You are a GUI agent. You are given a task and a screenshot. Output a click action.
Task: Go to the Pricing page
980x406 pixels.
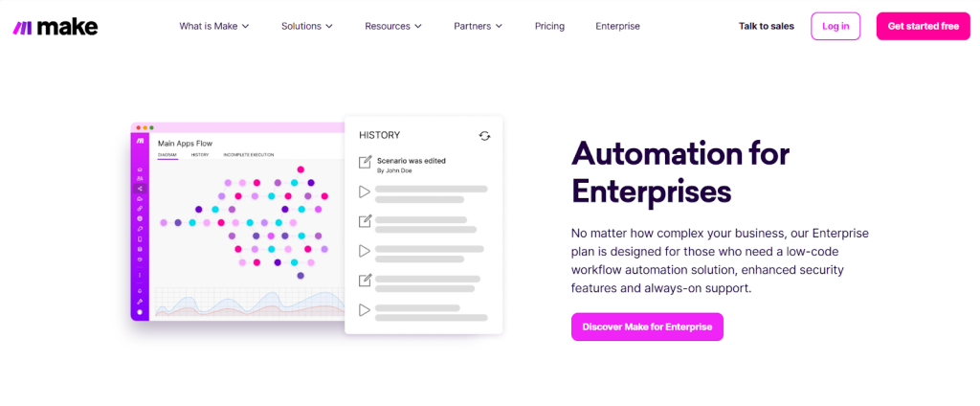(x=549, y=26)
